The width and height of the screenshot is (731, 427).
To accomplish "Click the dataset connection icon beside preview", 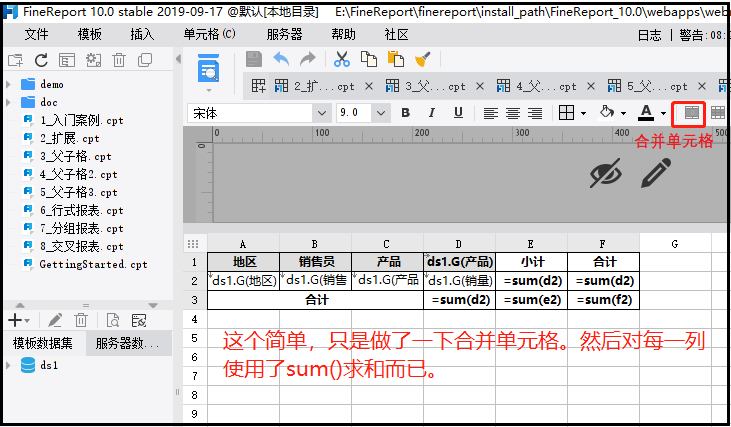I will [139, 320].
